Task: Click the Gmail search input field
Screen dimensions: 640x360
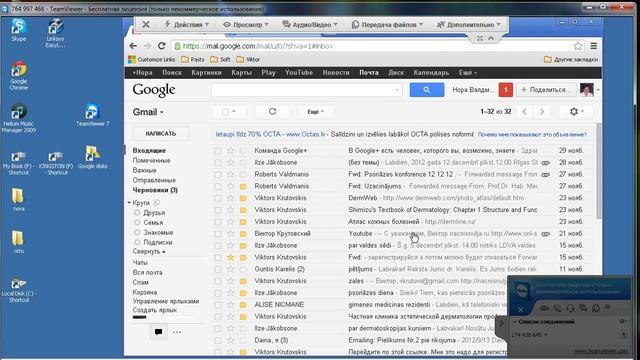Action: coord(307,90)
